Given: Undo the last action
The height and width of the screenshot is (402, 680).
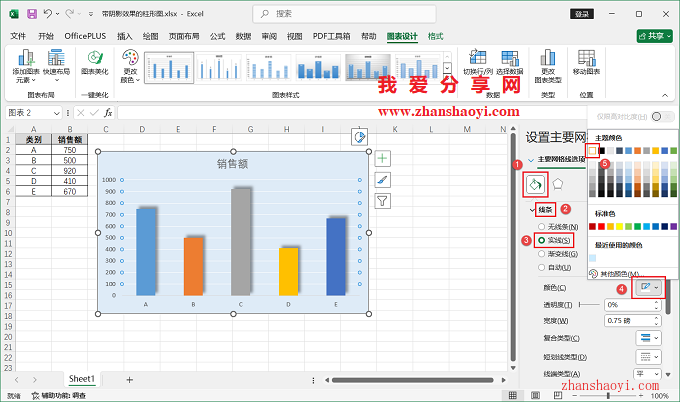Looking at the screenshot, I should coord(48,14).
